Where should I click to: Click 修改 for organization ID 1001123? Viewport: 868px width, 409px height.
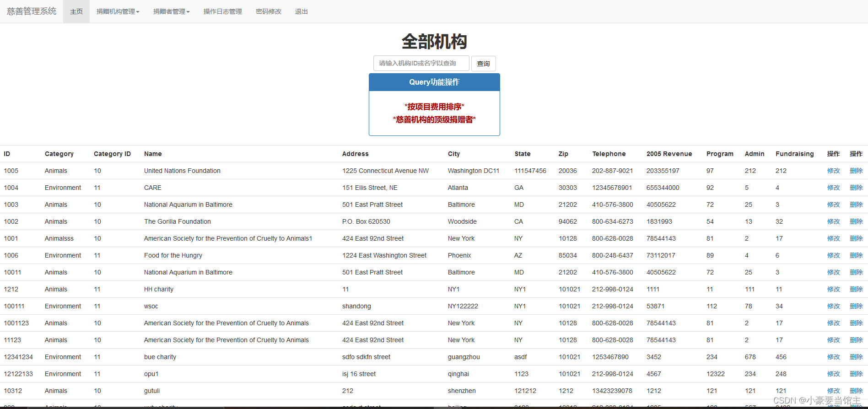(x=834, y=323)
